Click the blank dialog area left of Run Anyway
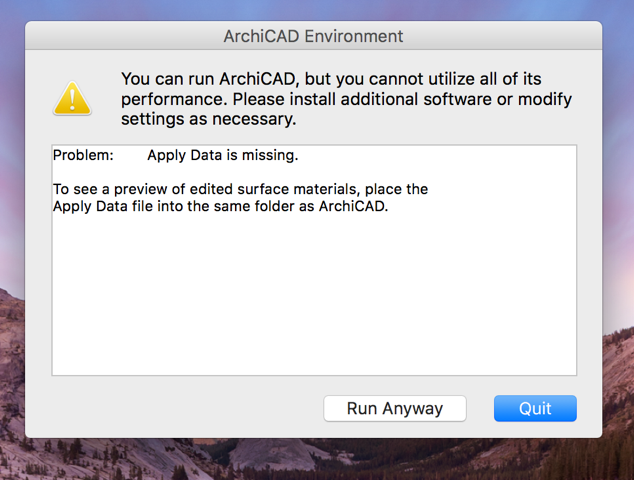 [x=180, y=408]
